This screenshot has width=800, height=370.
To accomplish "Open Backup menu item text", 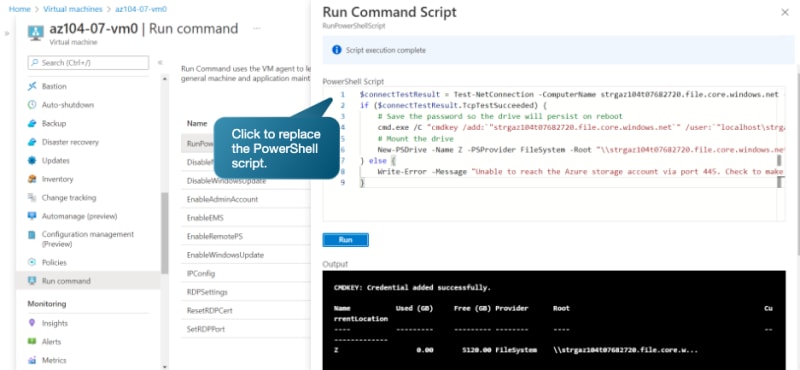I will point(54,124).
